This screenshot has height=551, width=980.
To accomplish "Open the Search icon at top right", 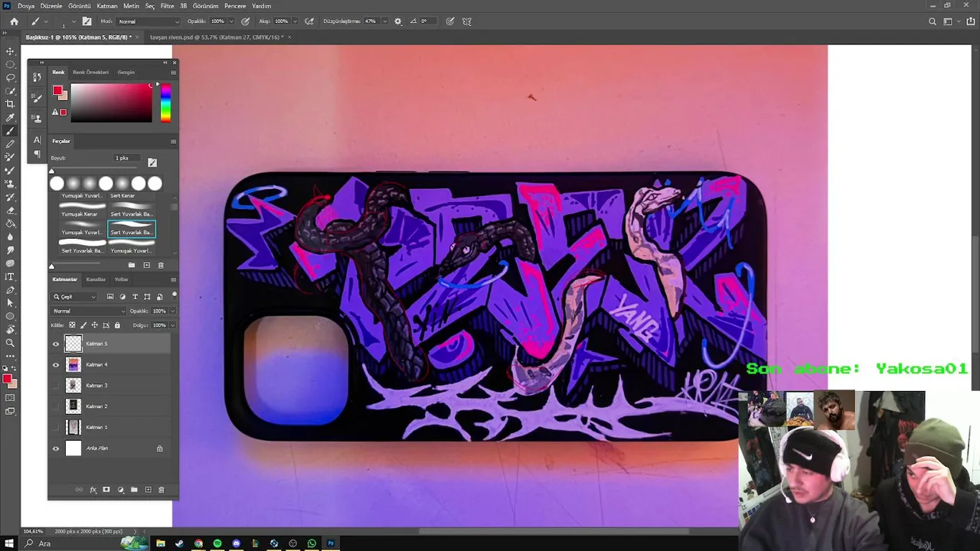I will click(x=932, y=21).
